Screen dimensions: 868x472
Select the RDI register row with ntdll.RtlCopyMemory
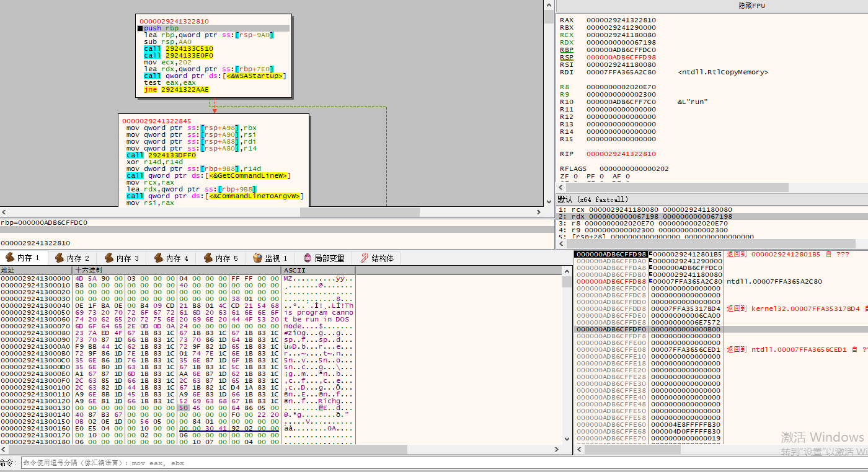click(x=663, y=72)
